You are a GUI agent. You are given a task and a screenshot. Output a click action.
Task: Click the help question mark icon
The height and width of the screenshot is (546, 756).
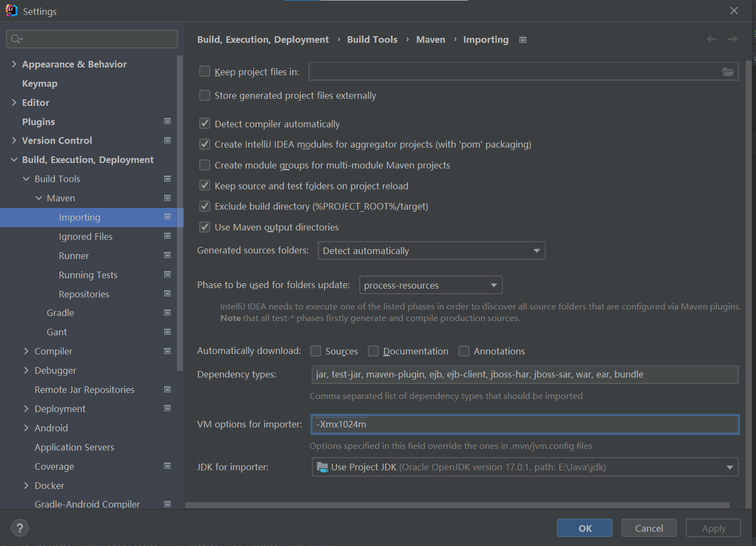tap(20, 528)
